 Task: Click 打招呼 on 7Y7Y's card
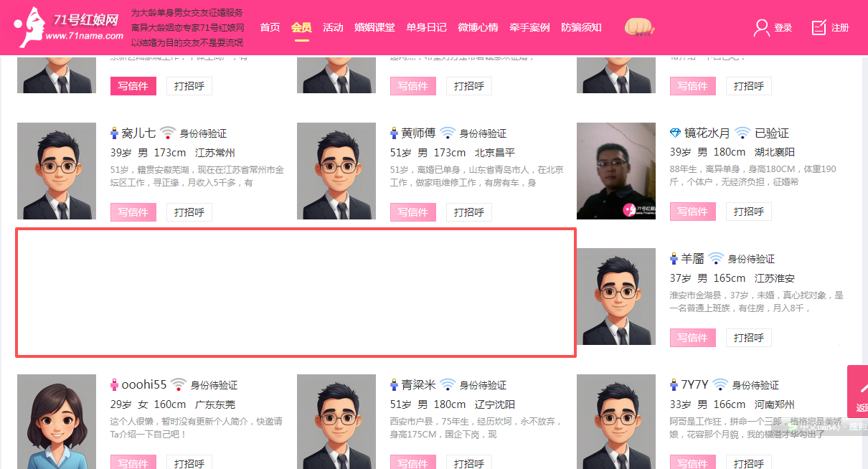(749, 462)
